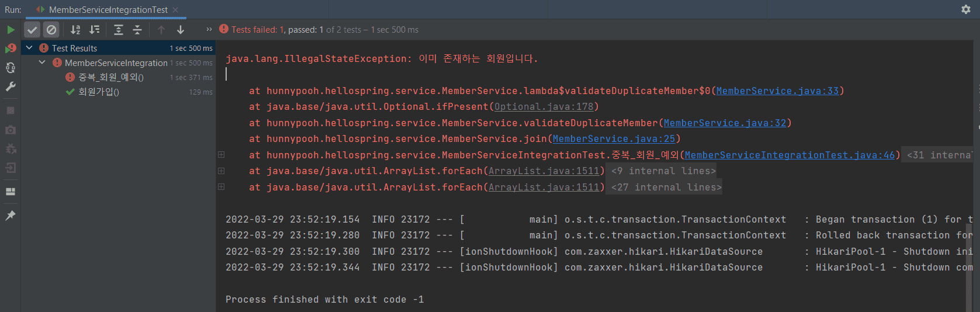Viewport: 980px width, 312px height.
Task: Select the failed 중복_회원_예외() test
Action: point(111,77)
